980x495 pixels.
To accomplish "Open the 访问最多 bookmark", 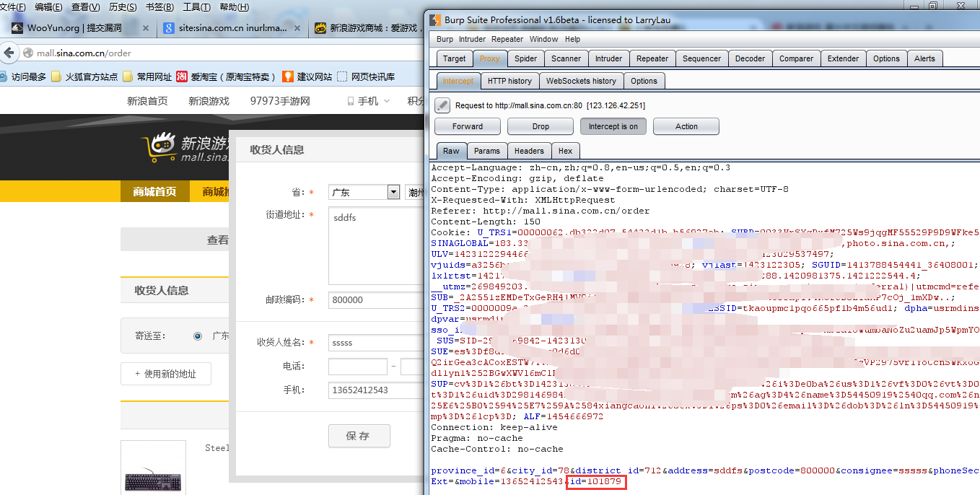I will pyautogui.click(x=23, y=76).
